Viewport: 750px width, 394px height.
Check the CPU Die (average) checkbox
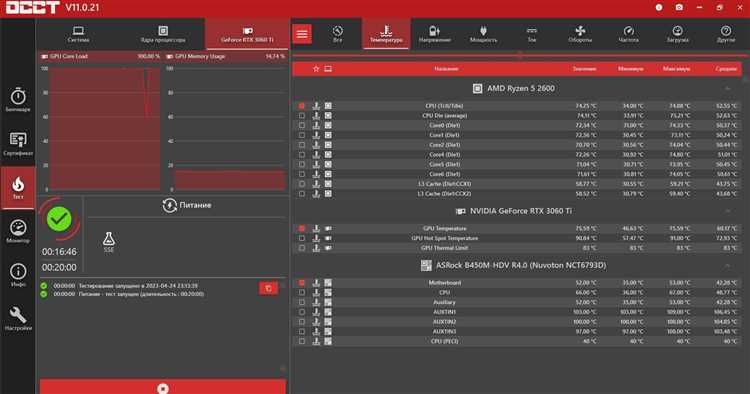[302, 116]
